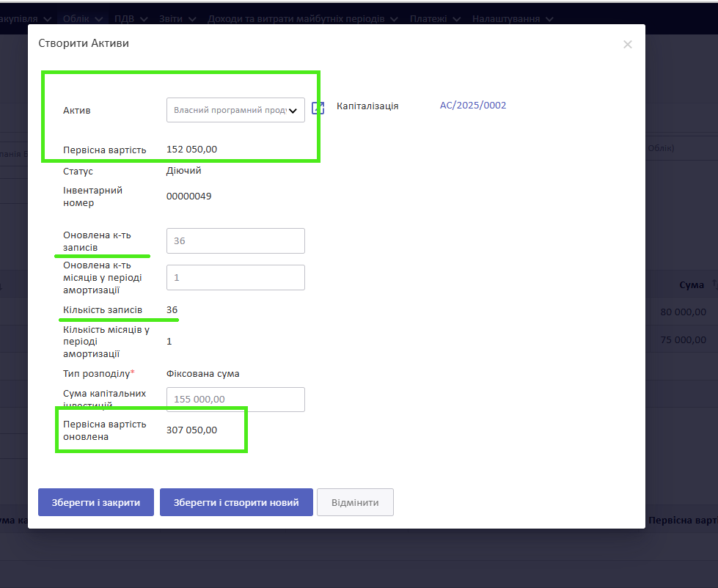Image resolution: width=718 pixels, height=588 pixels.
Task: Click the Тип розподілу value Фіксована сума
Action: click(203, 373)
